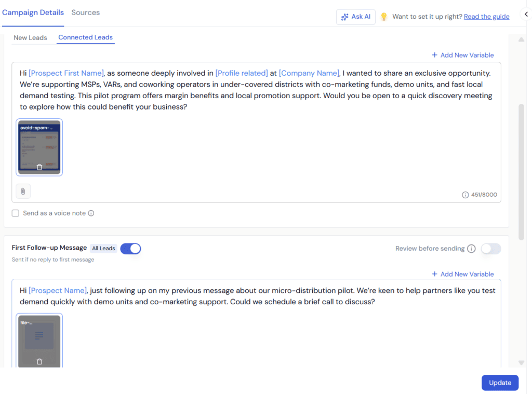Click the All Leads badge
532x394 pixels.
103,249
